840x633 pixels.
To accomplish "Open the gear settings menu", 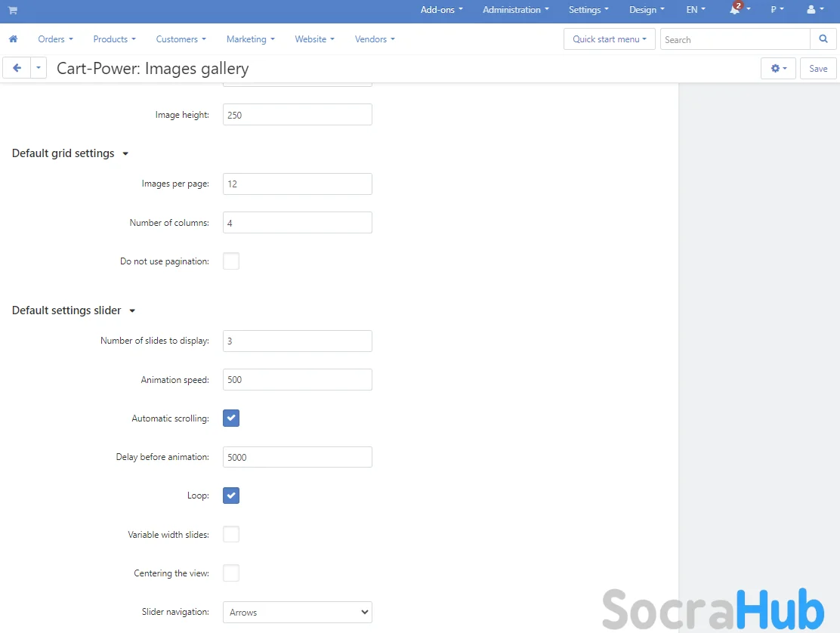I will tap(778, 68).
